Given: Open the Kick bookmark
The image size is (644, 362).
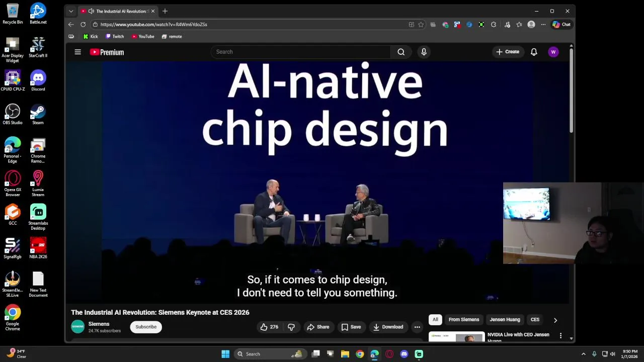Looking at the screenshot, I should tap(91, 36).
